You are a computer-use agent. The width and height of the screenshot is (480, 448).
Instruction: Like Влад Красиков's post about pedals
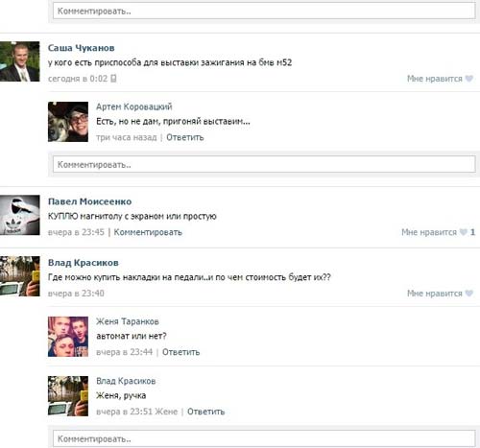click(468, 294)
